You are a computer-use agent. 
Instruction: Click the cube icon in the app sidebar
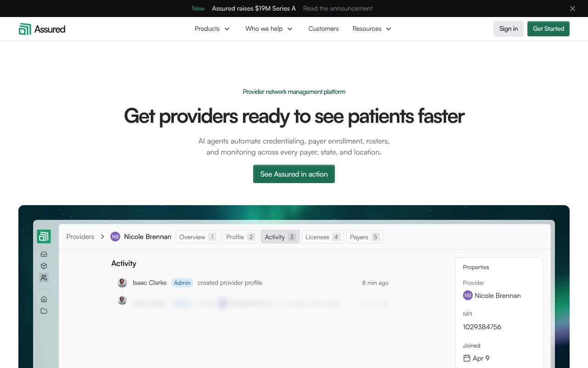[x=44, y=266]
